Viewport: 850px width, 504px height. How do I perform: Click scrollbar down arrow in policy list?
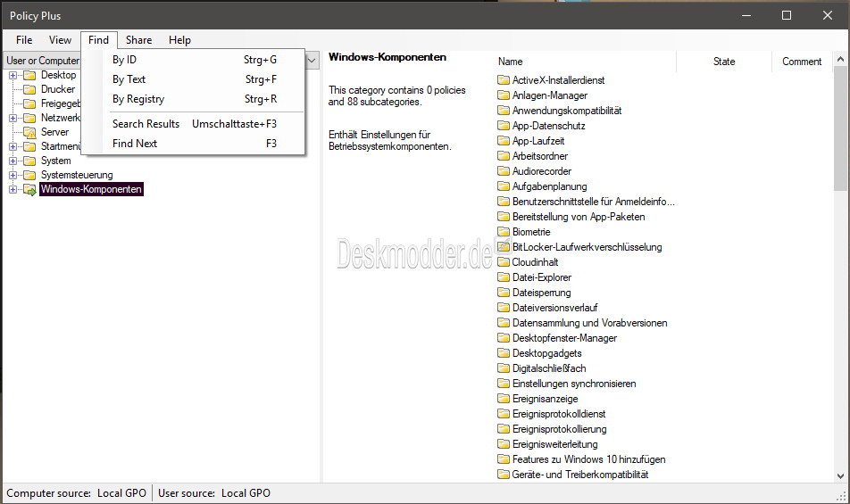840,476
